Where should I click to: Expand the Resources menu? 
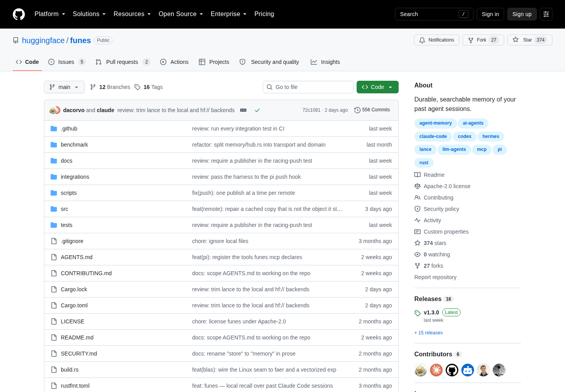pyautogui.click(x=132, y=14)
